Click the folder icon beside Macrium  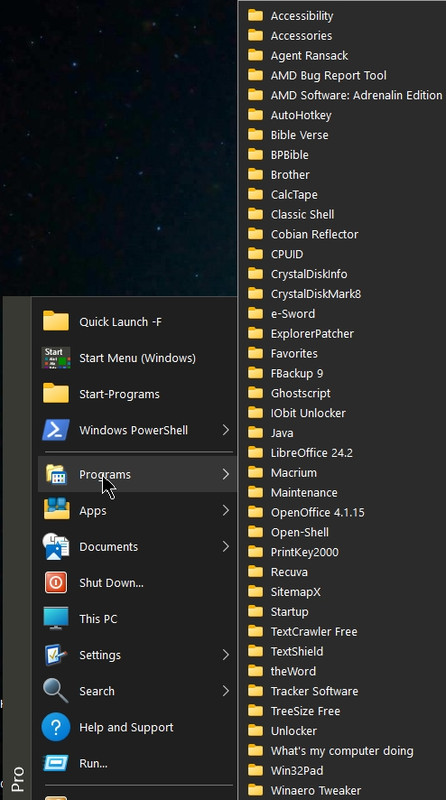[x=255, y=472]
